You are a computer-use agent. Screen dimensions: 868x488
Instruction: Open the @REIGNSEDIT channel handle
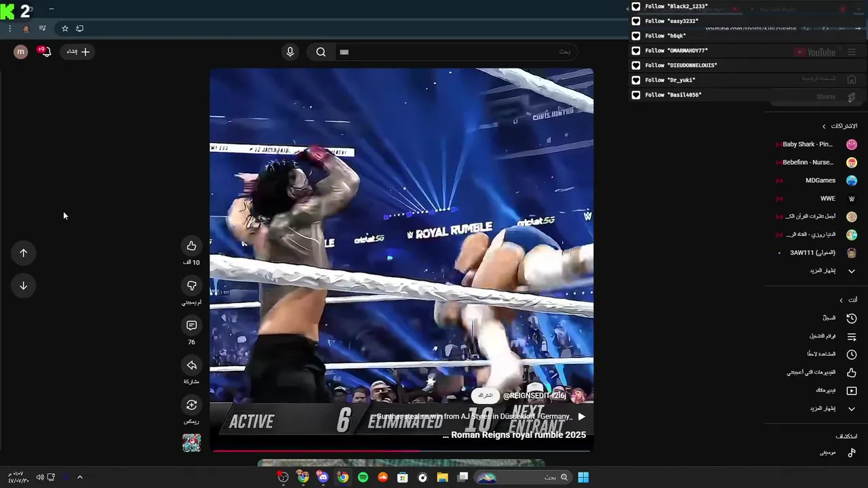[534, 395]
